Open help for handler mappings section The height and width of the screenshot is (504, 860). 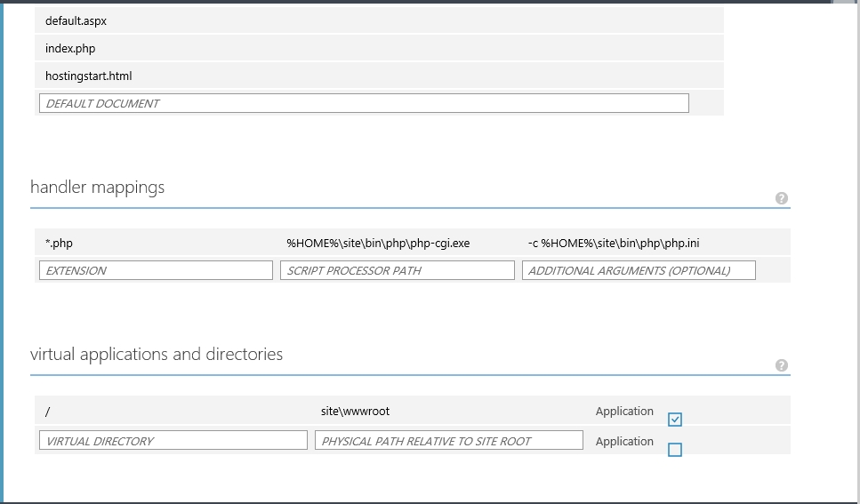click(782, 198)
